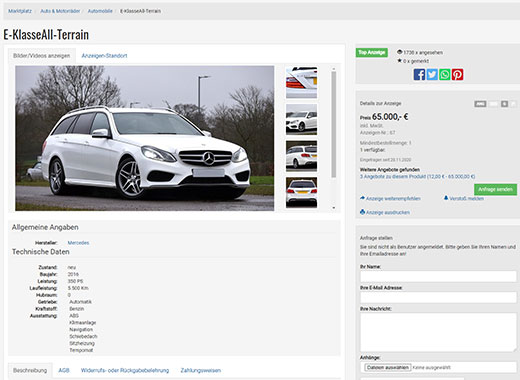Pin the listing with the Pinterest icon
Screen dimensions: 520x380
click(457, 74)
